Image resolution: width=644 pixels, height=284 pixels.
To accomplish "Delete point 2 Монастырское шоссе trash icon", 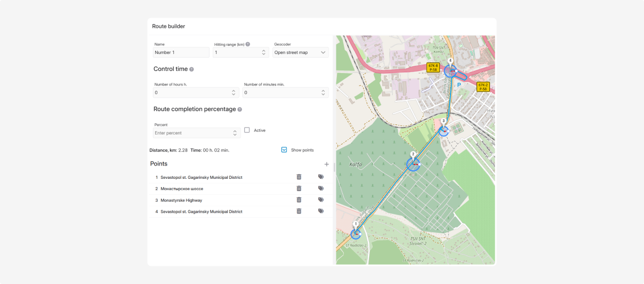I will click(x=299, y=188).
